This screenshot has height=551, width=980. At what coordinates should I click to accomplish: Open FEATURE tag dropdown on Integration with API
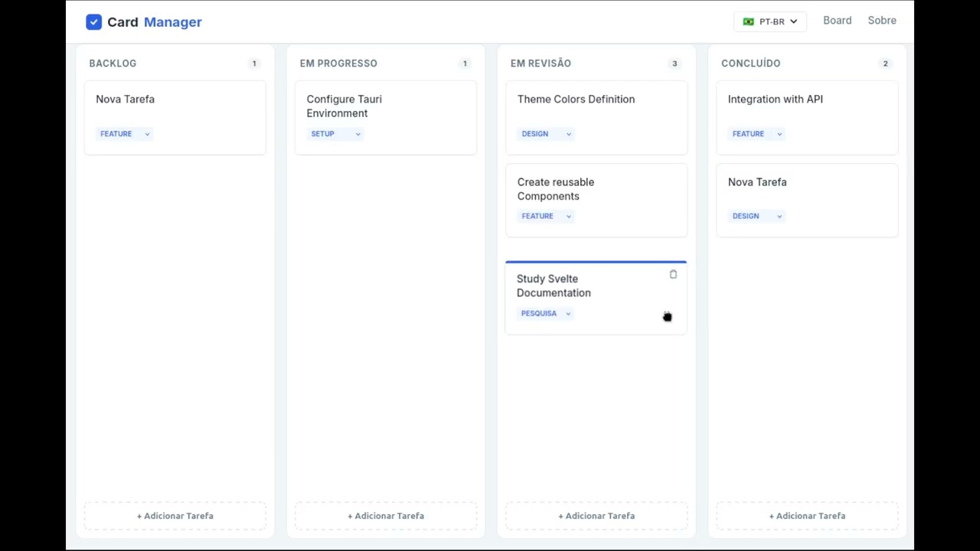pyautogui.click(x=756, y=134)
